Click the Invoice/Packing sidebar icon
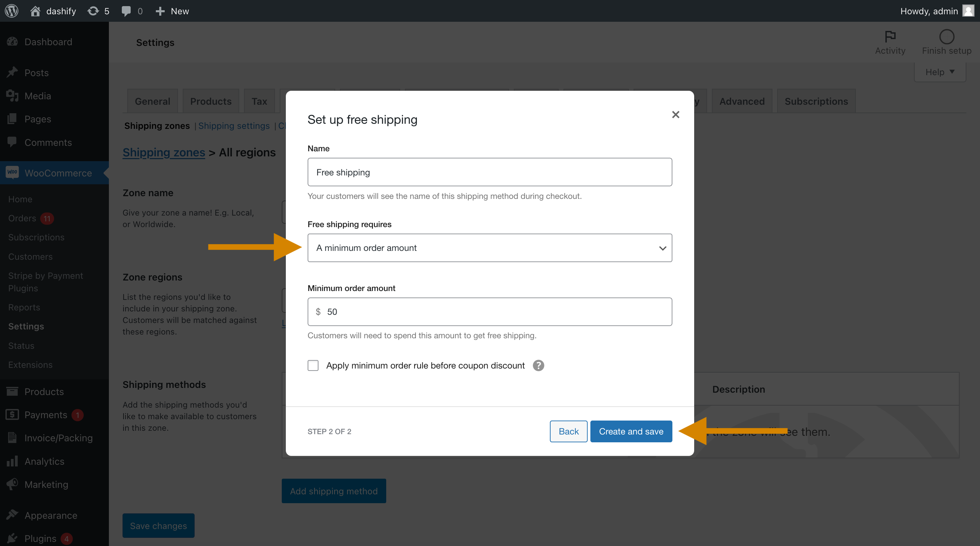Screen dimensions: 980x546 (13, 438)
